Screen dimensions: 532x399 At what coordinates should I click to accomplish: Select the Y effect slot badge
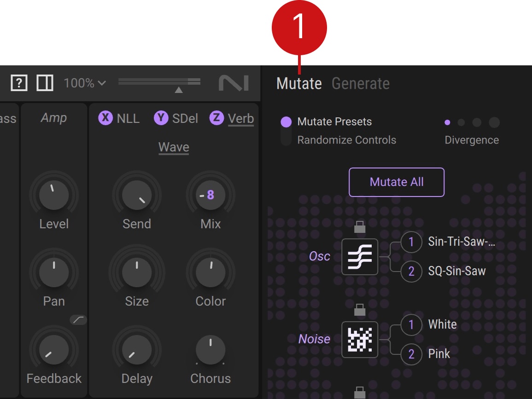(x=161, y=118)
